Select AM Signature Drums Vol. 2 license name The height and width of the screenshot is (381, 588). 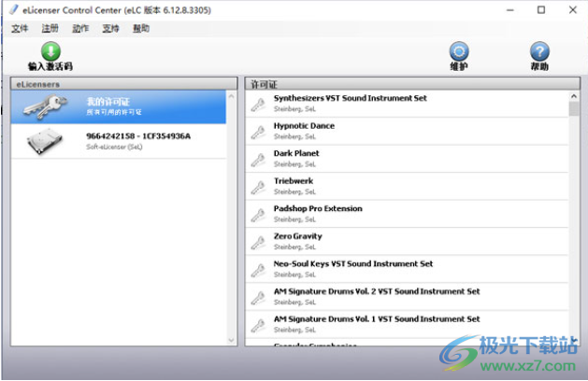[x=377, y=291]
